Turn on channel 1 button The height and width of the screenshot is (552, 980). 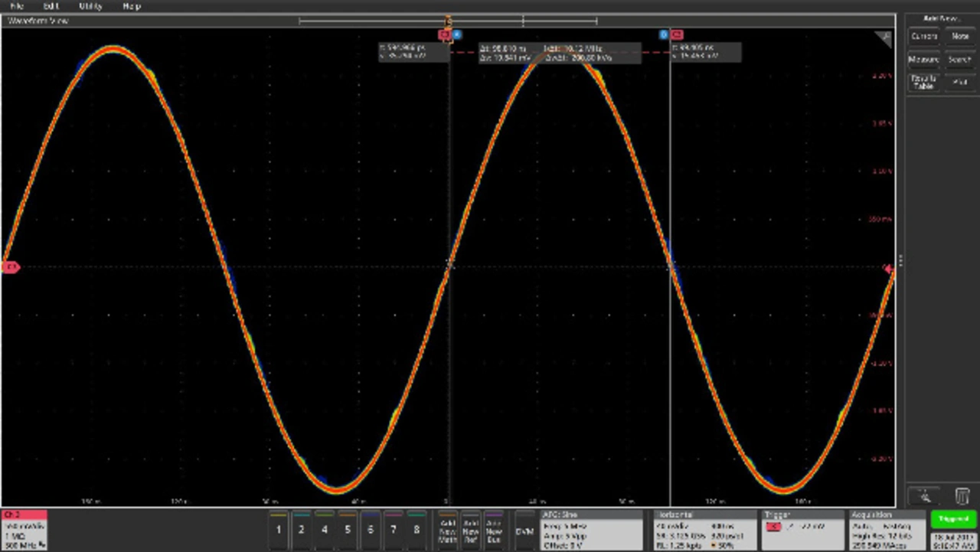click(279, 529)
